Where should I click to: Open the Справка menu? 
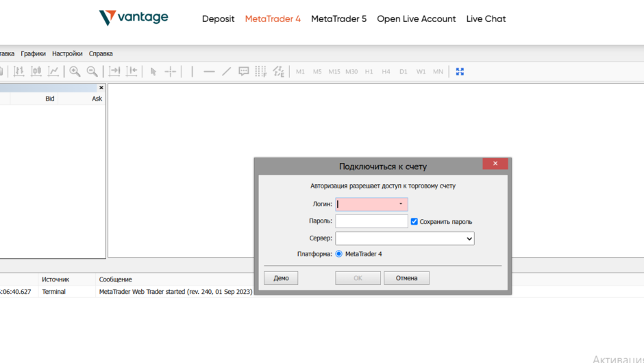101,53
